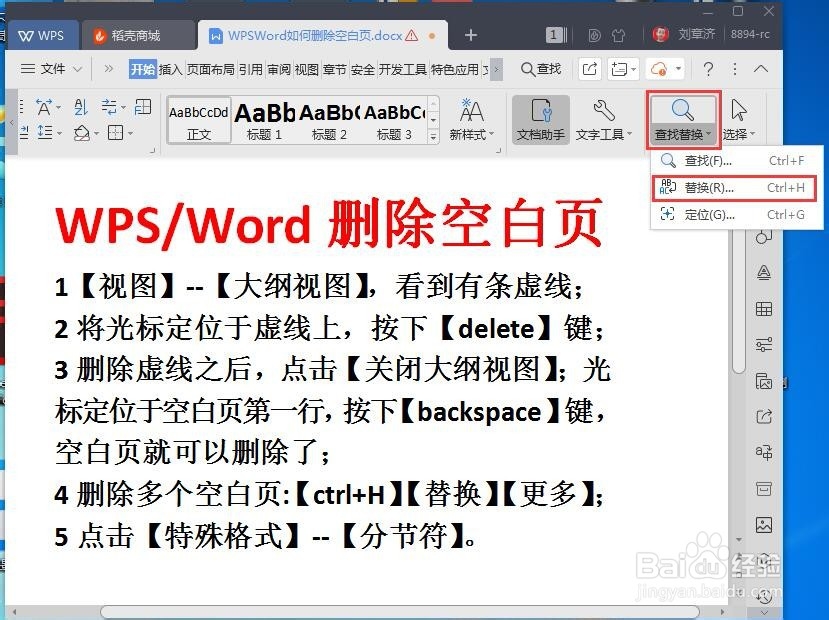Image resolution: width=829 pixels, height=620 pixels.
Task: Click the show/hide grid layout icon
Action: coord(143,107)
